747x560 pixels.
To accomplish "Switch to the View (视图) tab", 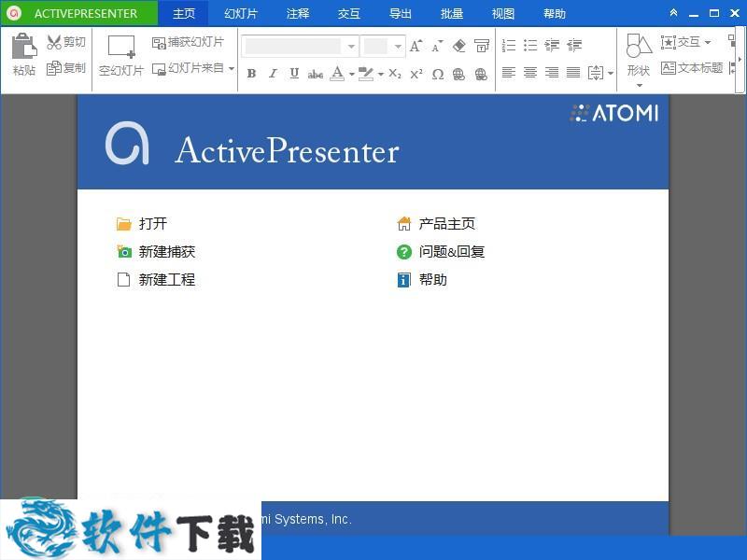I will tap(503, 13).
